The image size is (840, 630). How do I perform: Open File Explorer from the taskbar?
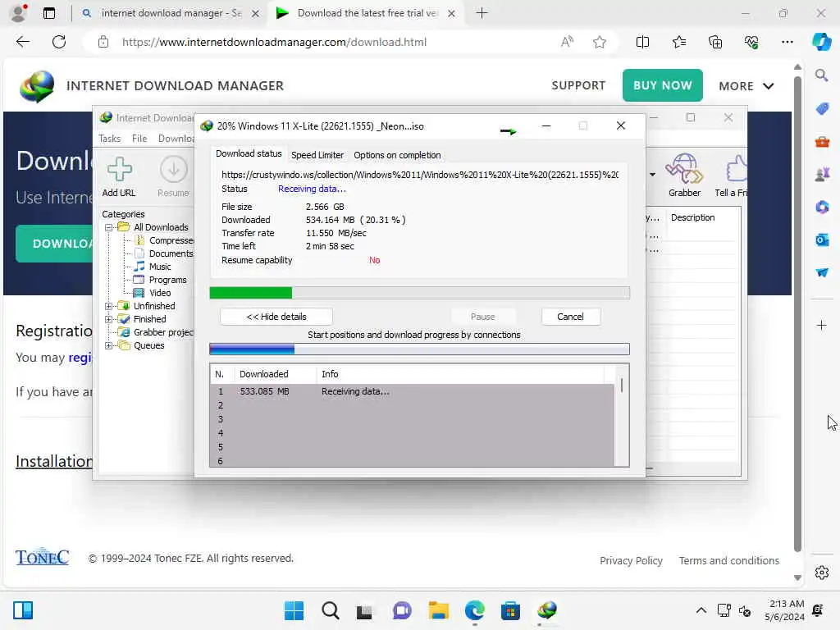[438, 610]
